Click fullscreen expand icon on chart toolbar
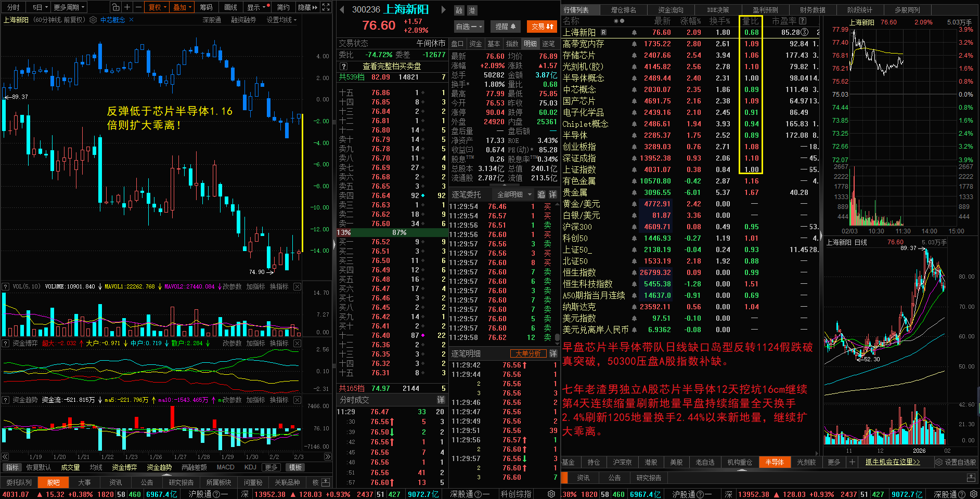 point(326,7)
